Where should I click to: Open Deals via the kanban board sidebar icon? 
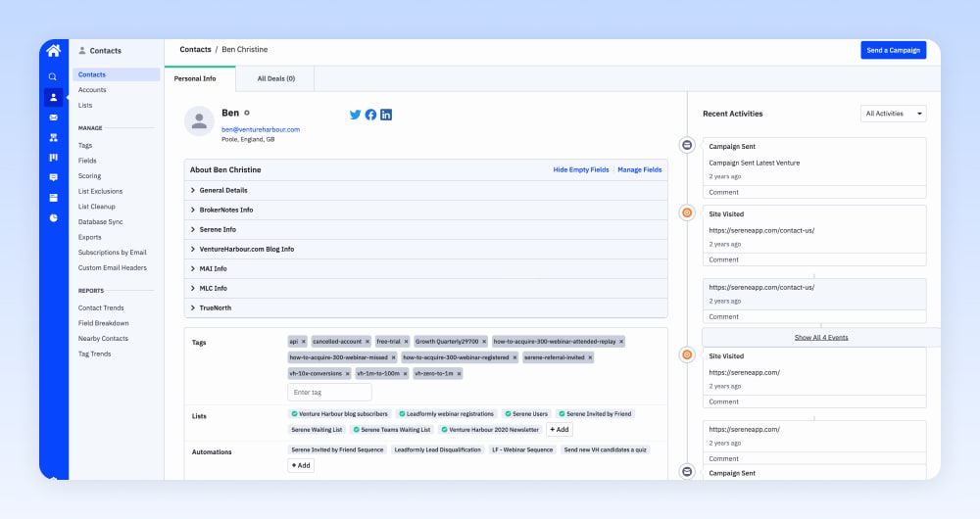click(53, 158)
